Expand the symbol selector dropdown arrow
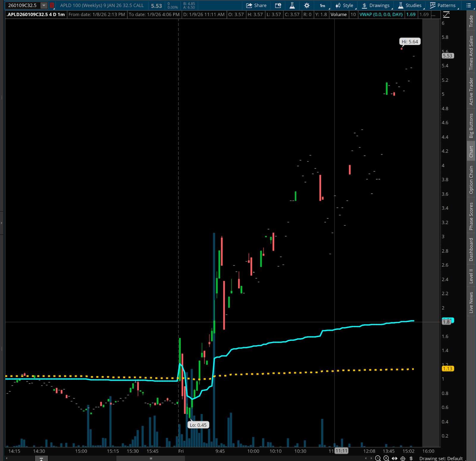This screenshot has height=461, width=476. [44, 5]
